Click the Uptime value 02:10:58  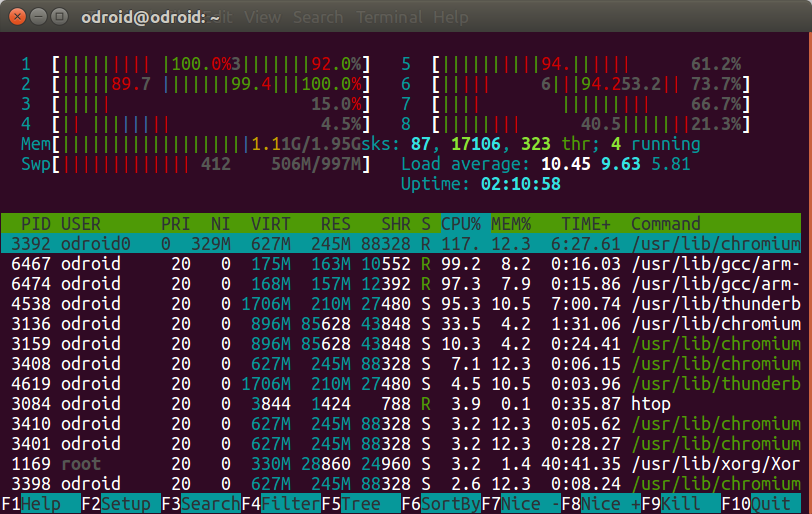click(520, 184)
